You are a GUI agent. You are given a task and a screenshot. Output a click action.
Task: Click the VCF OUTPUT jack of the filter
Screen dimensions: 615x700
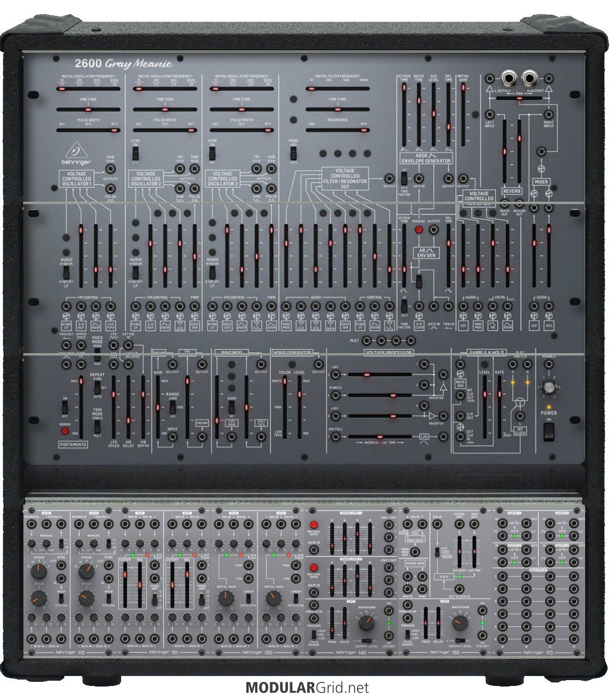389,178
